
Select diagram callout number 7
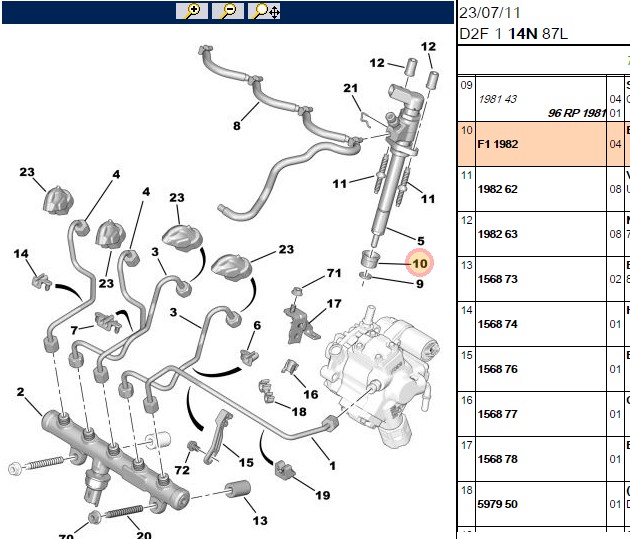coord(74,330)
